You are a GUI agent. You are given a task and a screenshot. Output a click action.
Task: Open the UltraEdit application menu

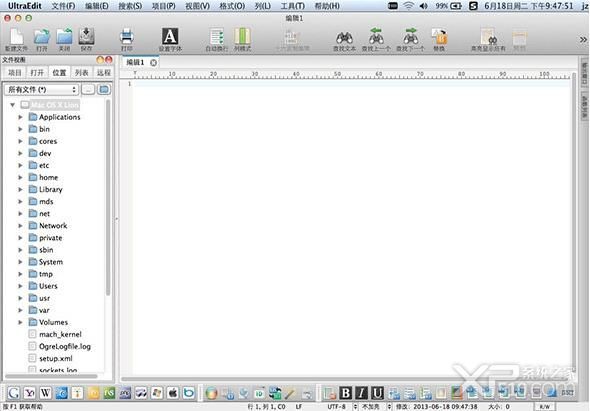(x=25, y=6)
